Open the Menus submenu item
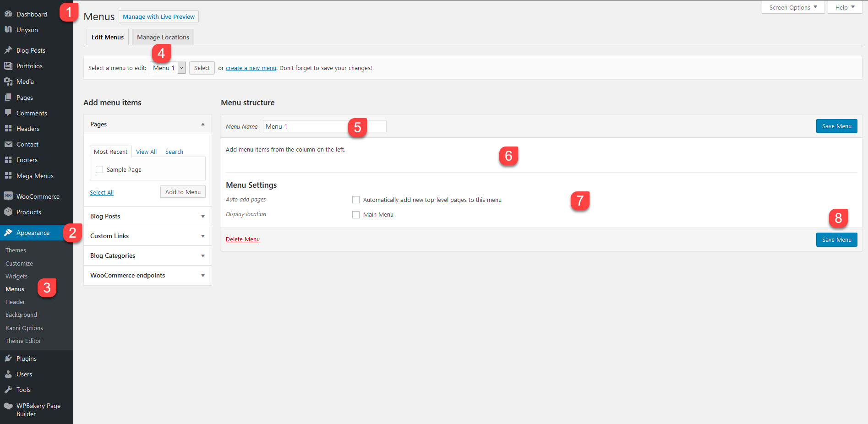The height and width of the screenshot is (424, 868). [15, 289]
